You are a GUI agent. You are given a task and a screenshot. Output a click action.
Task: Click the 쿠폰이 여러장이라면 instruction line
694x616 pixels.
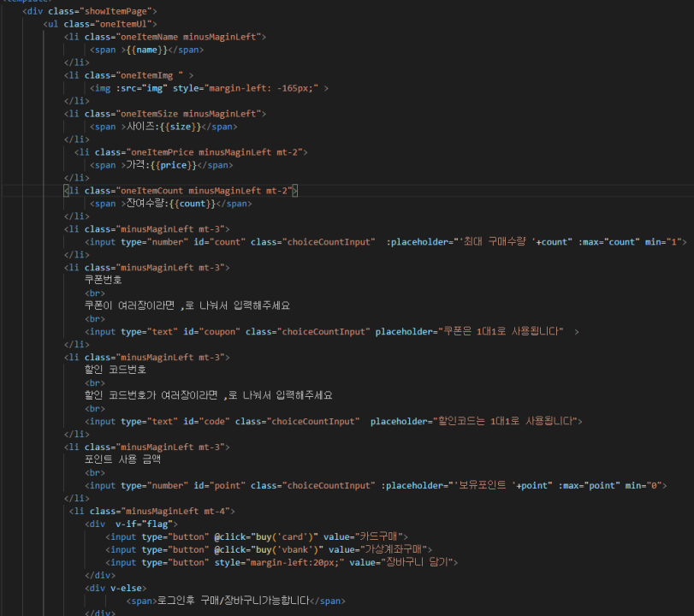[x=187, y=305]
